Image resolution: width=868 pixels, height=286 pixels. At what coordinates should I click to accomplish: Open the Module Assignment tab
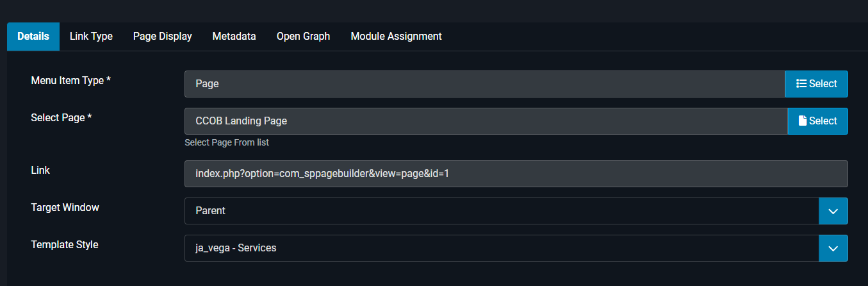pos(397,37)
